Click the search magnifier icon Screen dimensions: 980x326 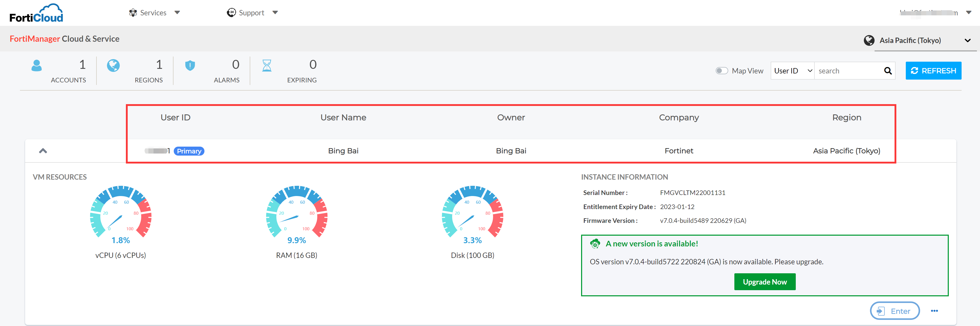coord(888,71)
